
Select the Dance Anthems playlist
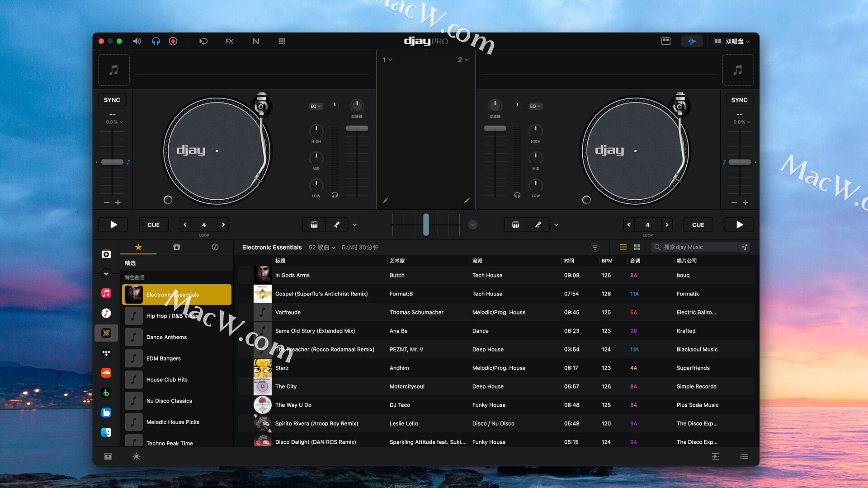177,337
